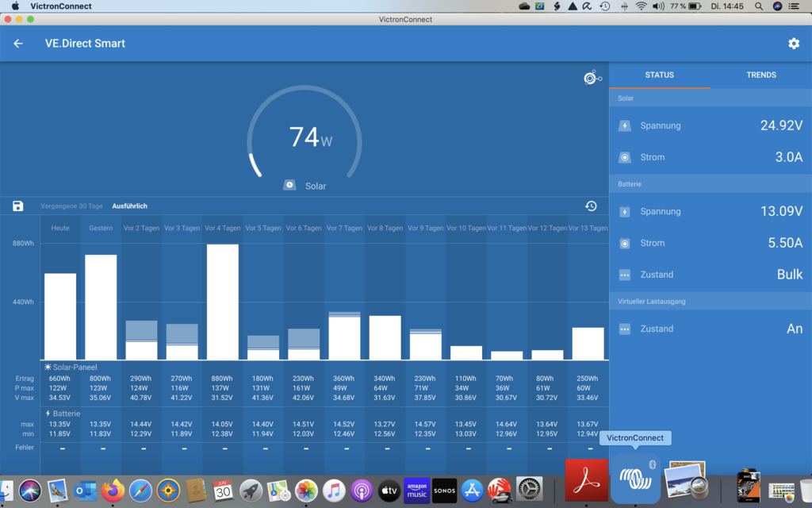Select the Ausführlich history view
812x508 pixels.
point(129,206)
